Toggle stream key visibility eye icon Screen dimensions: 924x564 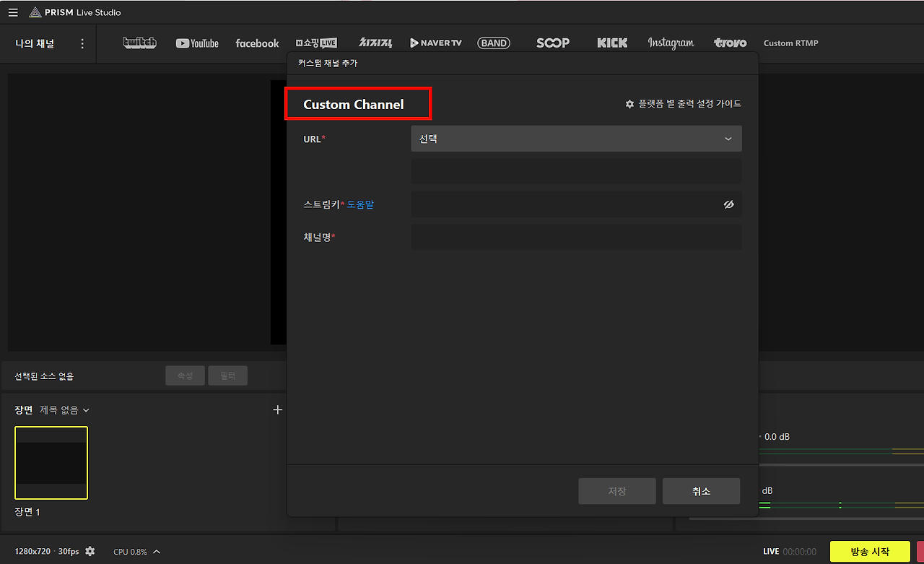728,204
